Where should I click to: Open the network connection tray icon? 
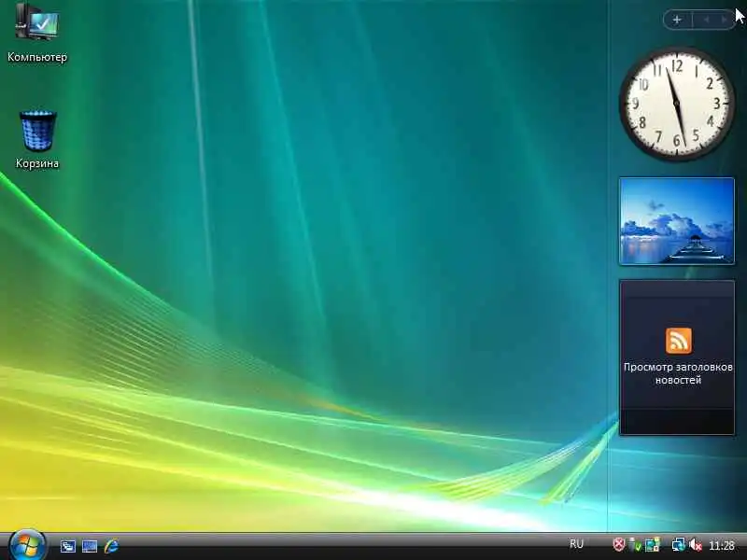click(x=679, y=544)
